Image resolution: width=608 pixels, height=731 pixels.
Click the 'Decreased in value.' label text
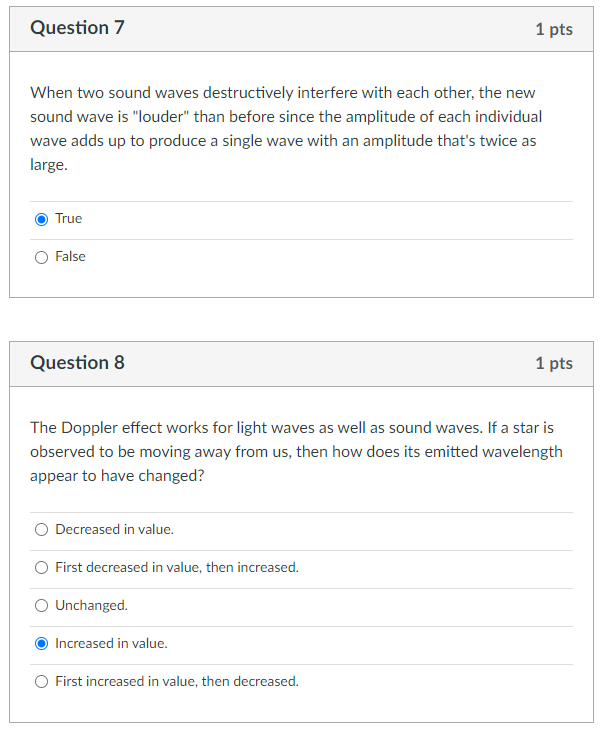(114, 529)
